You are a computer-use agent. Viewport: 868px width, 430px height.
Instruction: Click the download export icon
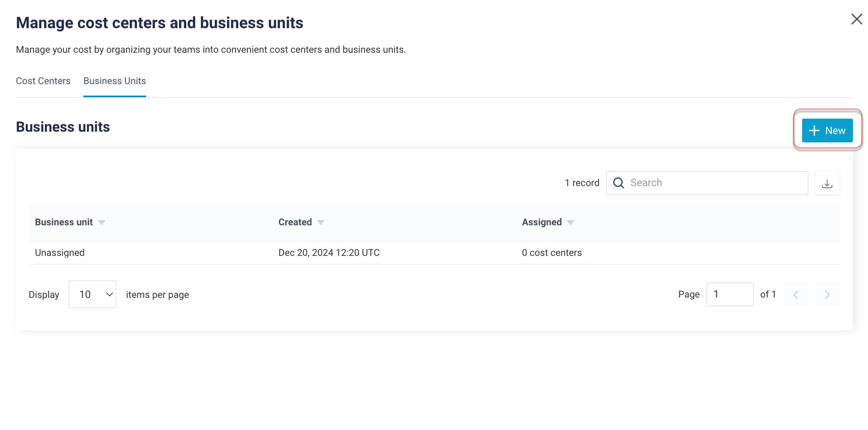point(827,183)
